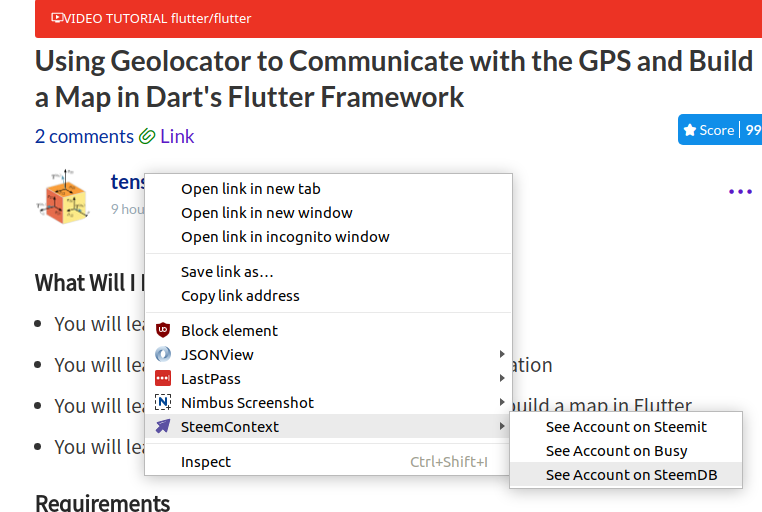Screen dimensions: 762x512
Task: Click the LastPass red icon
Action: pyautogui.click(x=163, y=378)
